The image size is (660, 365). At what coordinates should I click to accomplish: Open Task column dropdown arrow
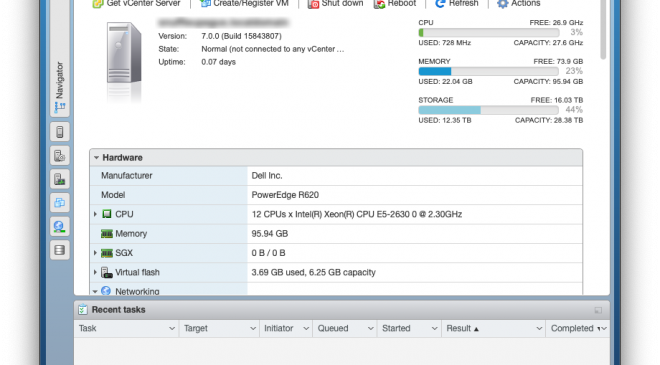click(172, 328)
